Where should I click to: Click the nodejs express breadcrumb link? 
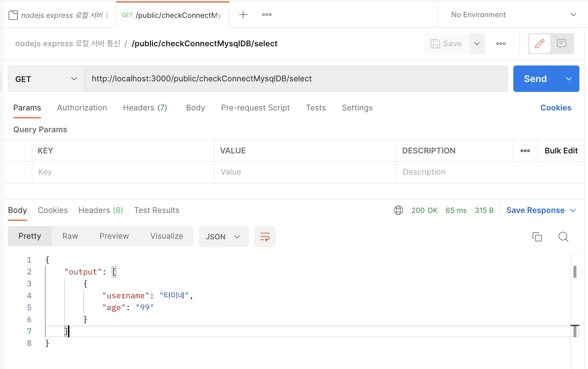pos(68,44)
